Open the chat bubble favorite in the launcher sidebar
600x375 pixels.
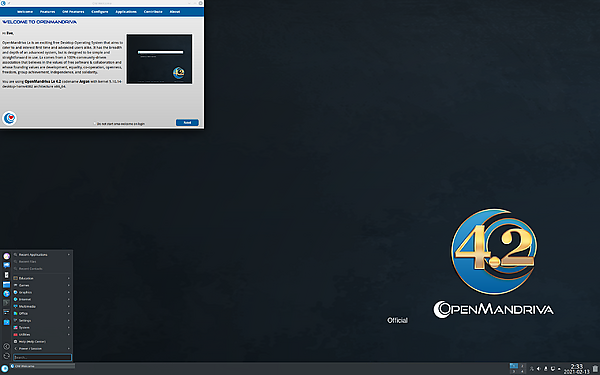pyautogui.click(x=7, y=265)
